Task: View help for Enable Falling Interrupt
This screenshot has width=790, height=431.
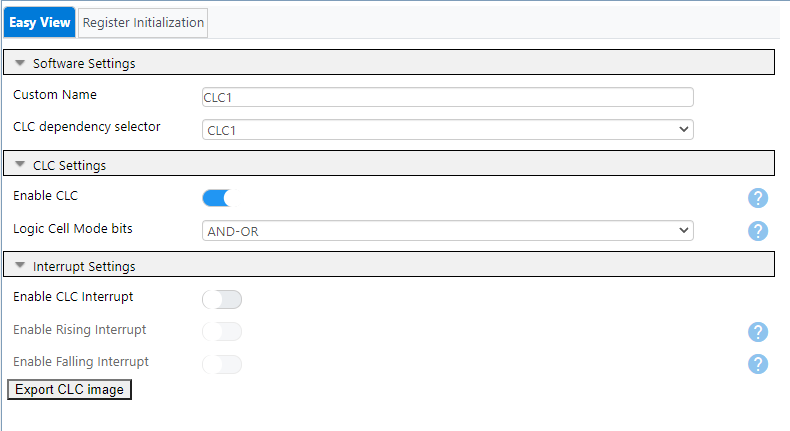Action: point(757,364)
